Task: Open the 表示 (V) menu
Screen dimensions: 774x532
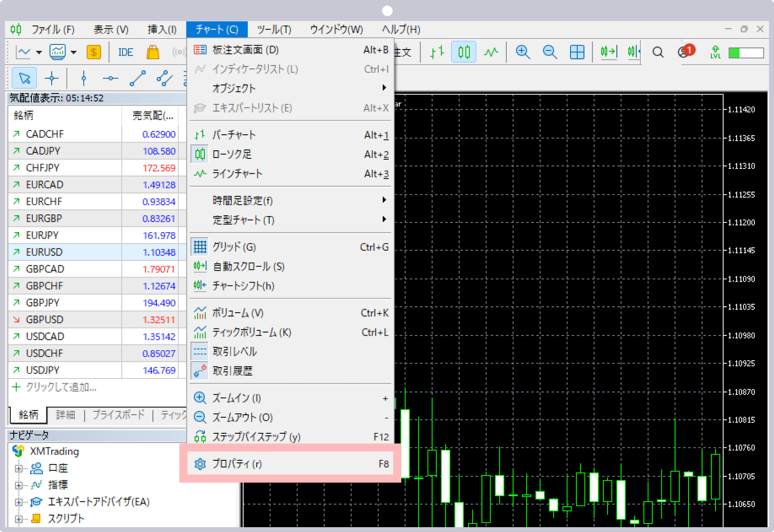Action: tap(111, 29)
